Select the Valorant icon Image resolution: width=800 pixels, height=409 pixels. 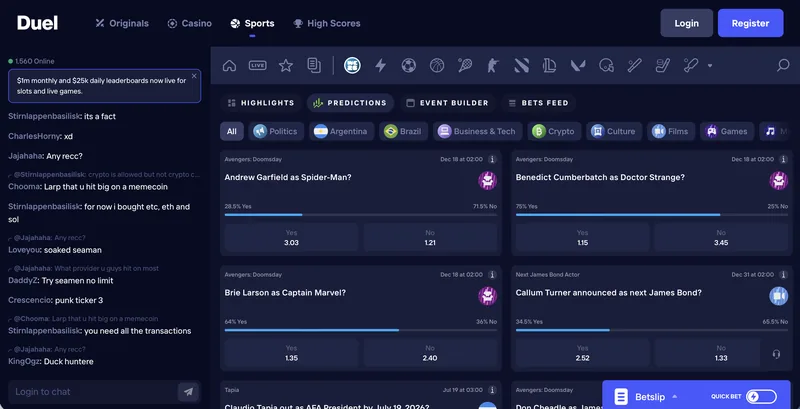[x=578, y=65]
